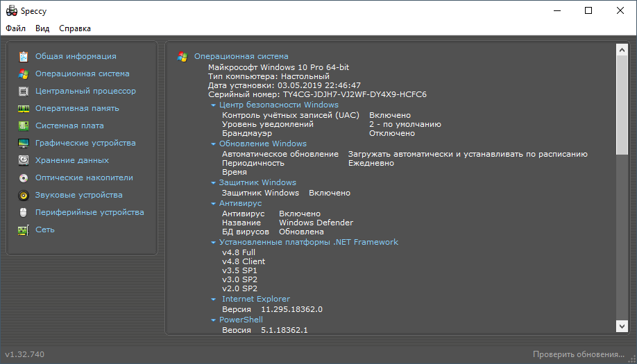Click the Брандмауэр row
The image size is (637, 364).
[318, 134]
